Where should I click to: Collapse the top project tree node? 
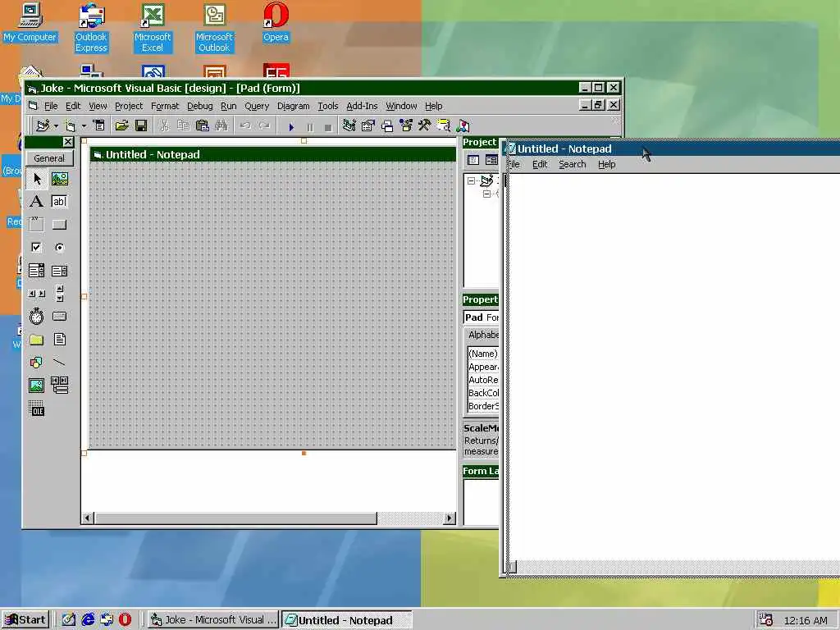tap(472, 181)
